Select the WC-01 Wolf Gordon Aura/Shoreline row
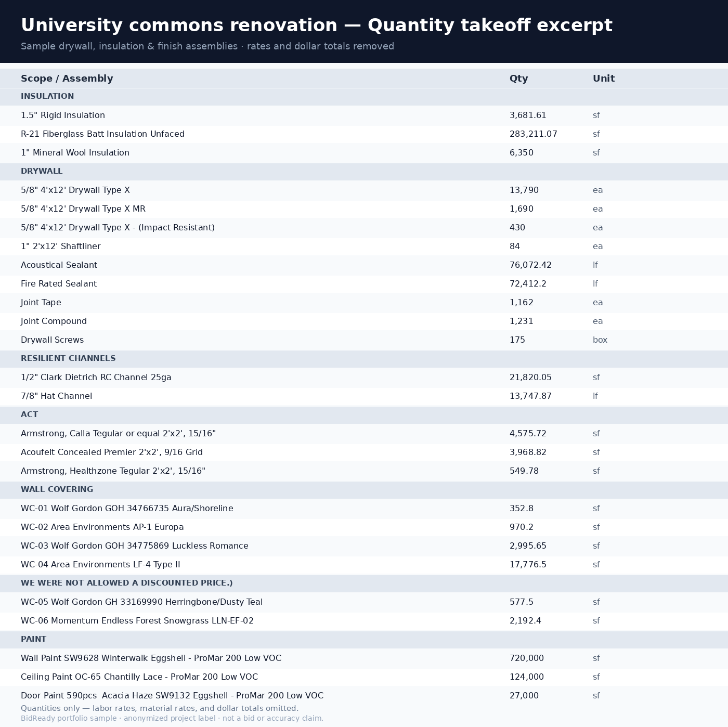 (364, 509)
